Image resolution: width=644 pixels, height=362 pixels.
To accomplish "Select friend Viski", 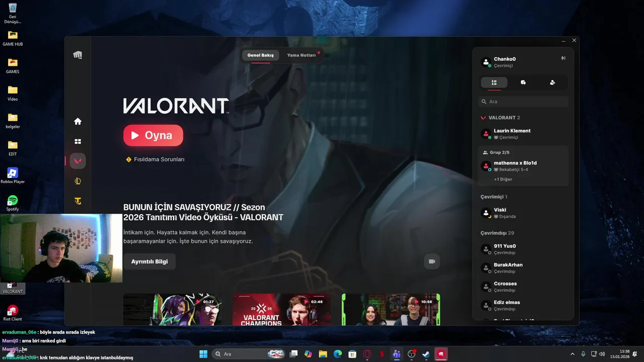I will click(x=523, y=213).
